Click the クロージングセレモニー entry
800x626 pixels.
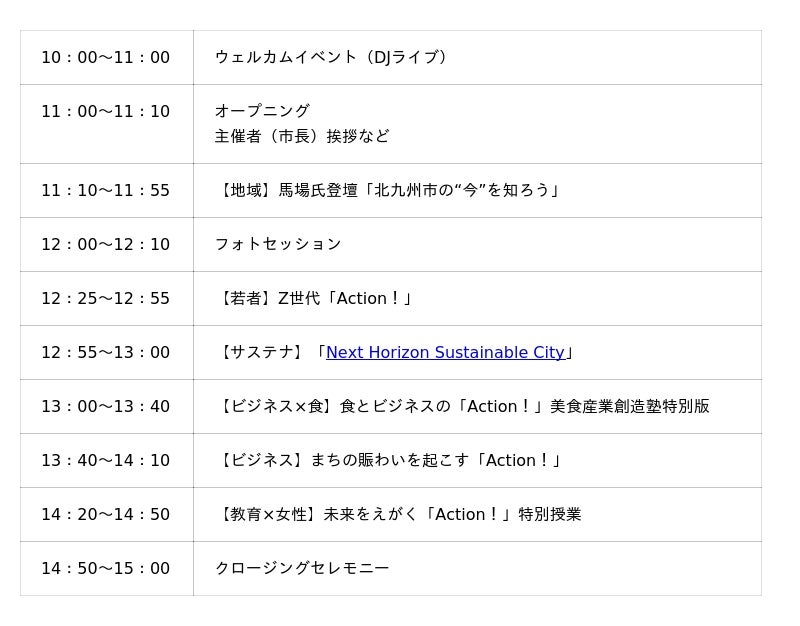pyautogui.click(x=302, y=568)
